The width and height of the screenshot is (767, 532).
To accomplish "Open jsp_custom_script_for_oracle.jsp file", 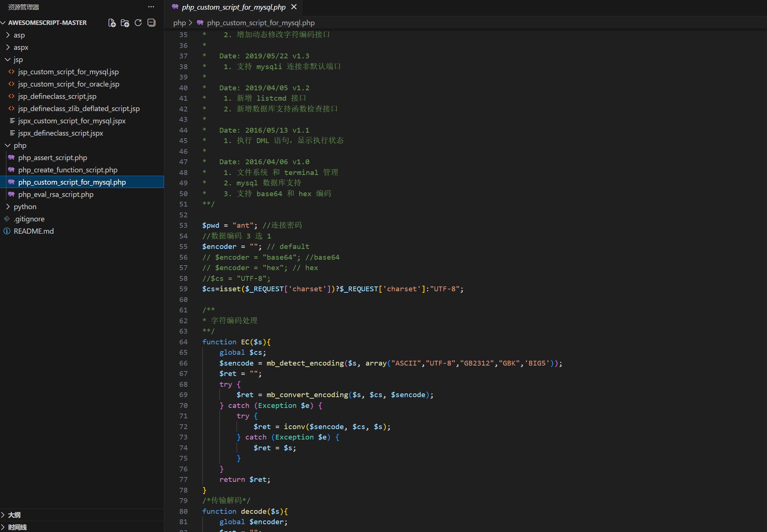I will click(x=68, y=84).
